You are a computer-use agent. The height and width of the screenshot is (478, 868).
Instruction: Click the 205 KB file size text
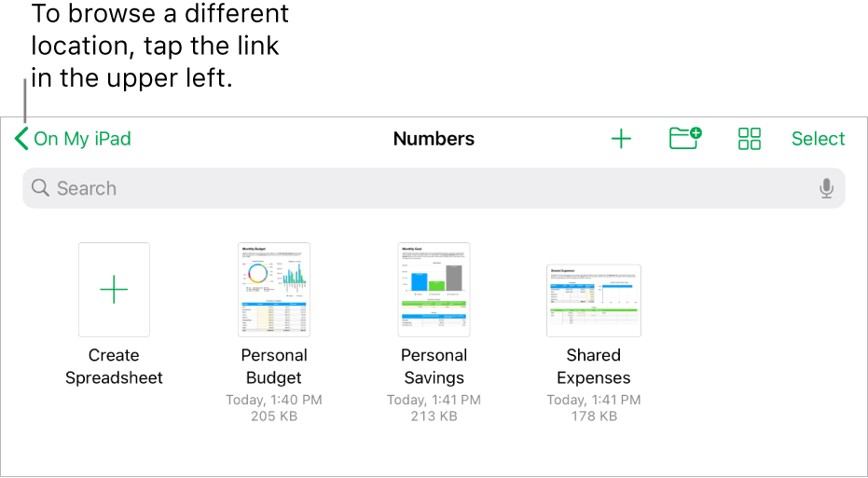(x=274, y=417)
